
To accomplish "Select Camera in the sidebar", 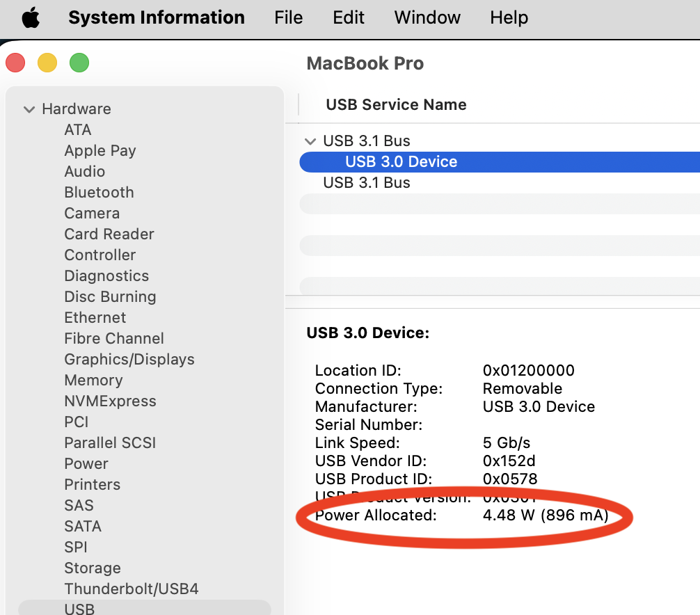I will (x=92, y=214).
